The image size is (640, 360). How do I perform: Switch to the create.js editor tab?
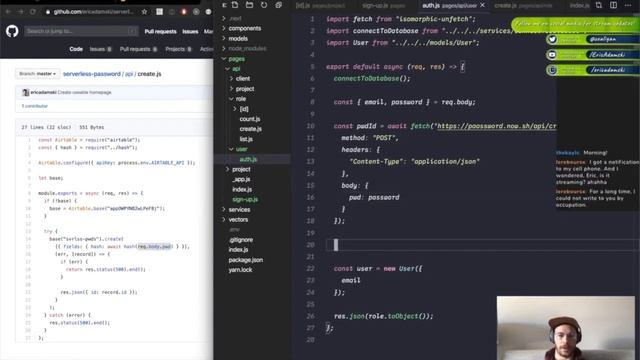pyautogui.click(x=523, y=5)
